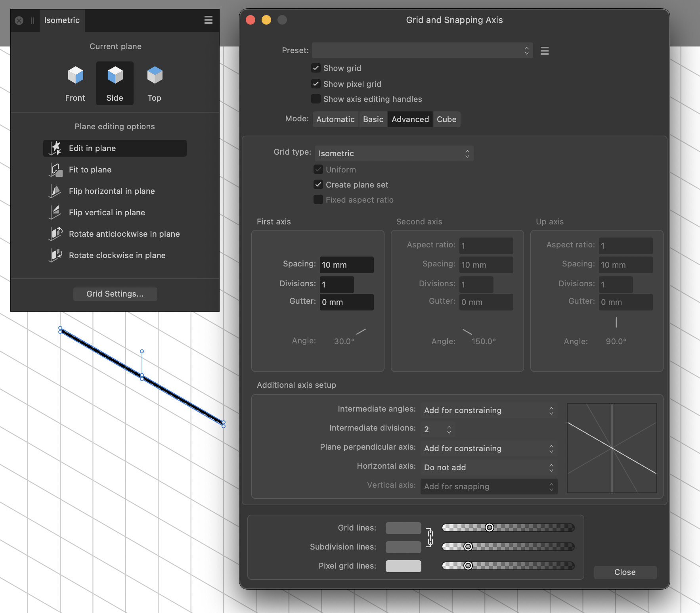This screenshot has width=700, height=613.
Task: Choose Flip horizontal in plane option
Action: 115,191
